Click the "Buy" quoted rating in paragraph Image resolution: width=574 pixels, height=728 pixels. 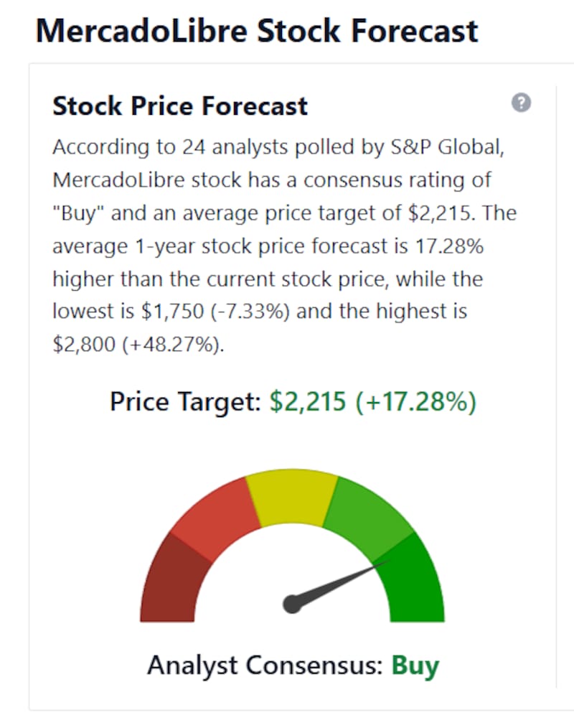click(x=78, y=213)
